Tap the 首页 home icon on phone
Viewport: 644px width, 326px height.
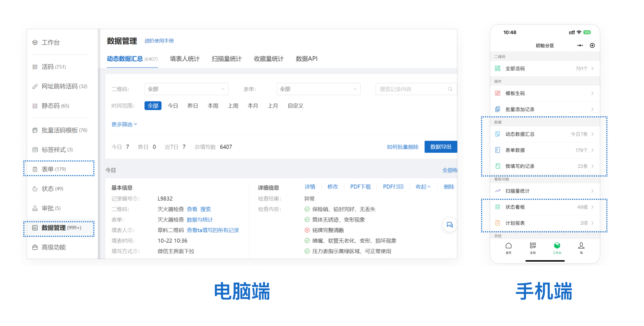coord(508,246)
